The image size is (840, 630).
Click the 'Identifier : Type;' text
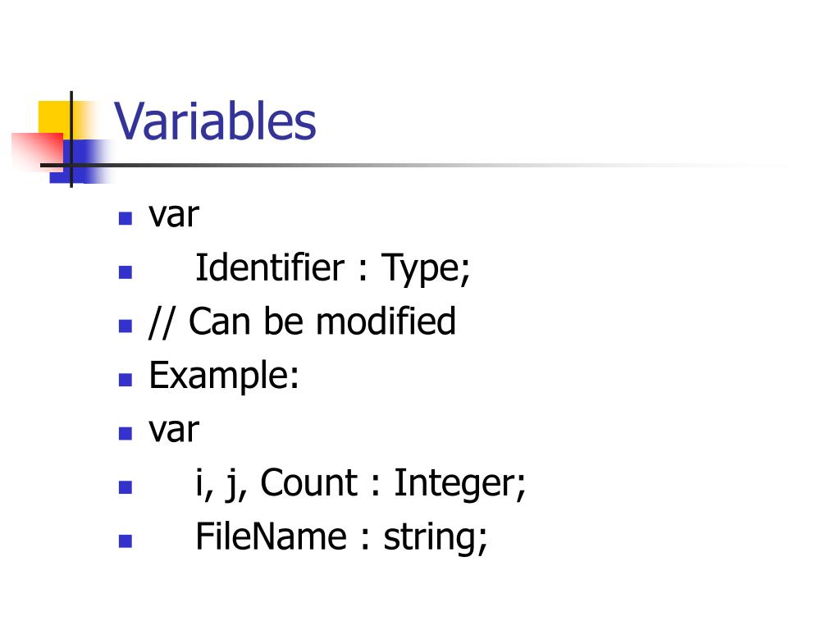[333, 267]
